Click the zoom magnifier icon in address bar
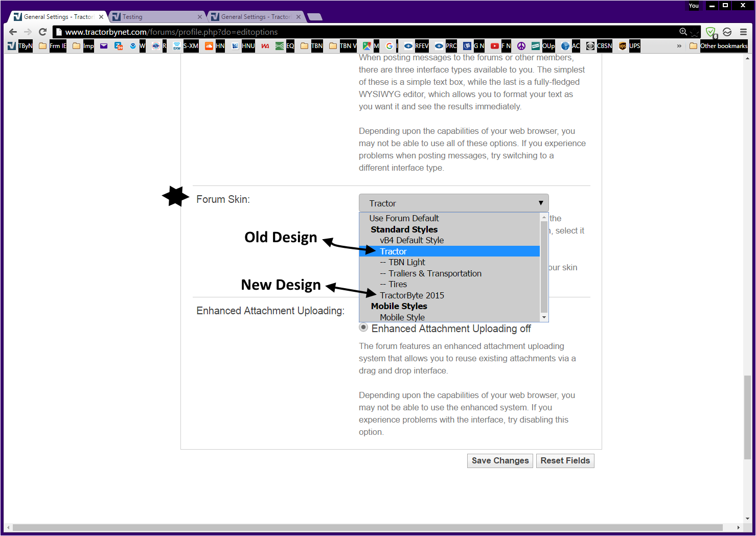The height and width of the screenshot is (536, 756). pyautogui.click(x=683, y=32)
